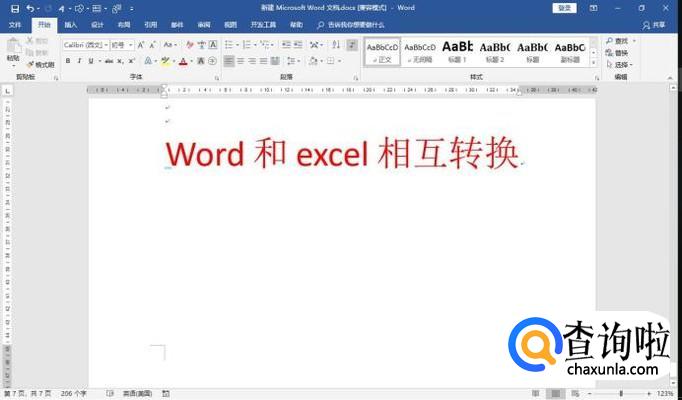682x400 pixels.
Task: Click the 206 个字 word count
Action: click(x=73, y=393)
